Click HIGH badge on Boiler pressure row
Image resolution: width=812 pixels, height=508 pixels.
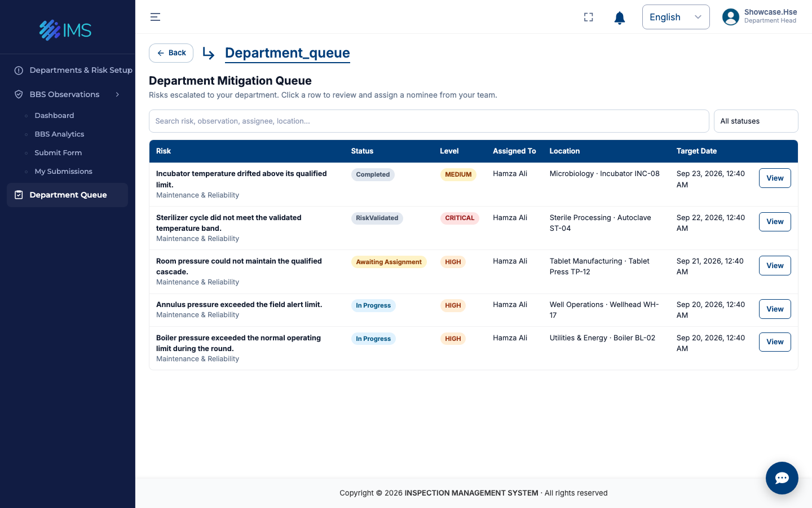pyautogui.click(x=453, y=339)
